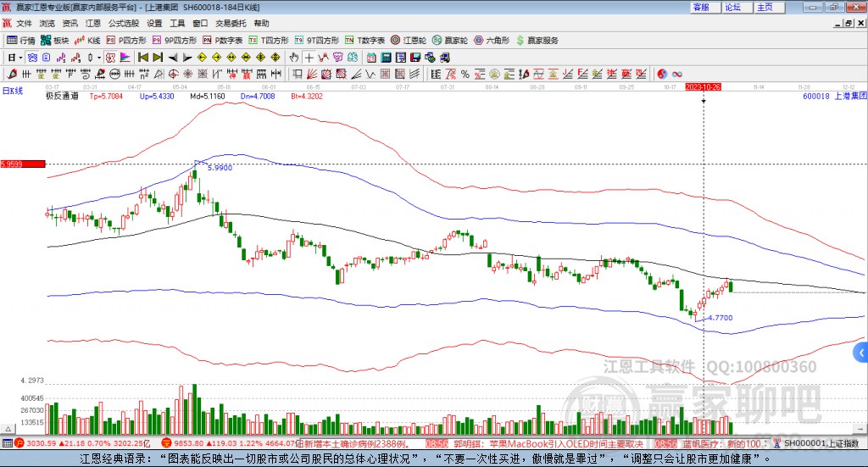
Task: Click the magenta 节 solar term icon
Action: point(337,58)
